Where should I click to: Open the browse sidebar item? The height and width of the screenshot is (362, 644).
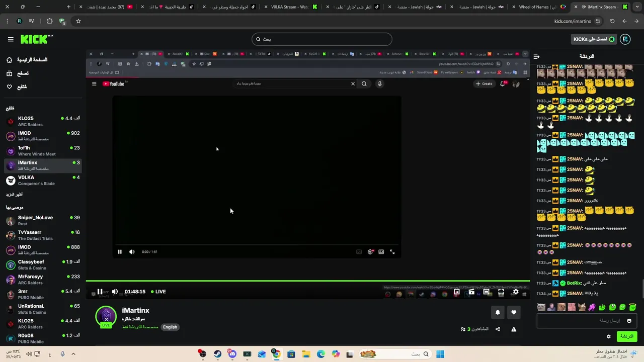[18, 73]
